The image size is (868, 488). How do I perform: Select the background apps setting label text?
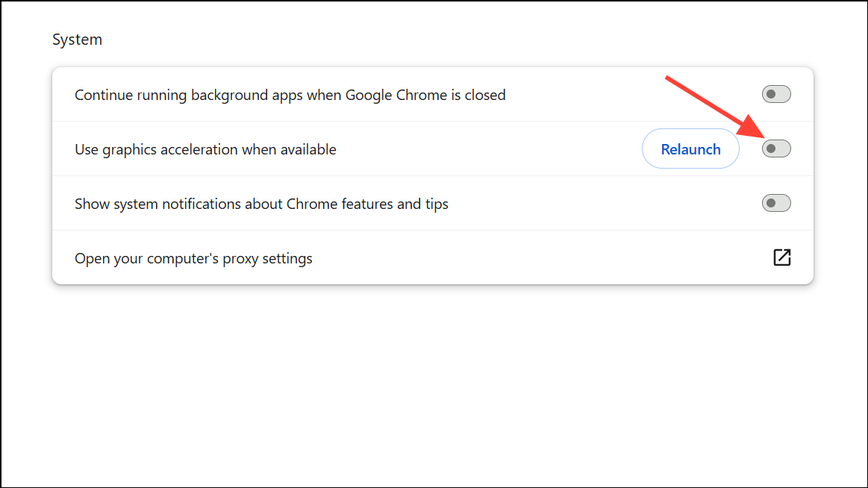290,95
